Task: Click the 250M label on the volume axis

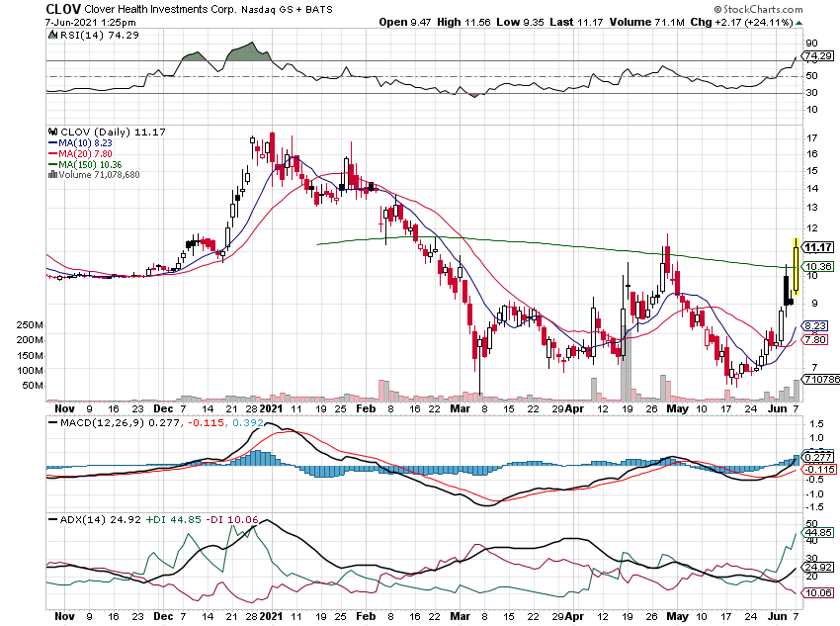Action: tap(30, 325)
